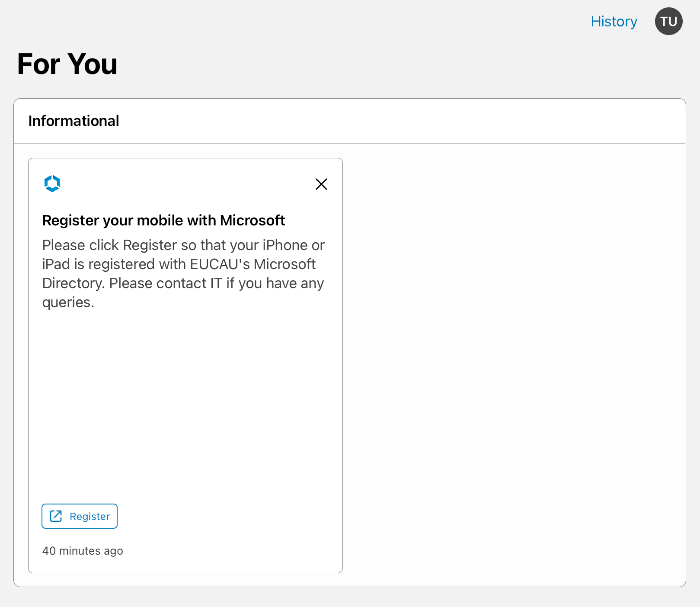Open the History page link
Screen dimensions: 700x607
(x=614, y=22)
